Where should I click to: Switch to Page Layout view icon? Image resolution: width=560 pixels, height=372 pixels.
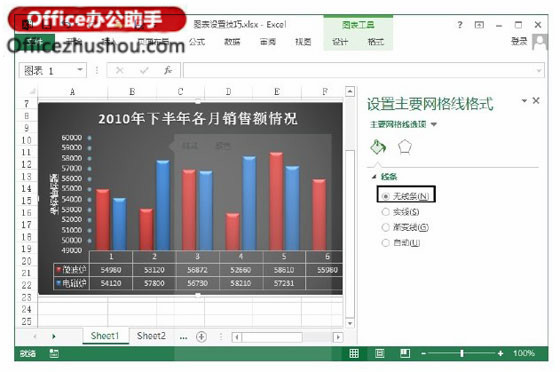click(379, 353)
